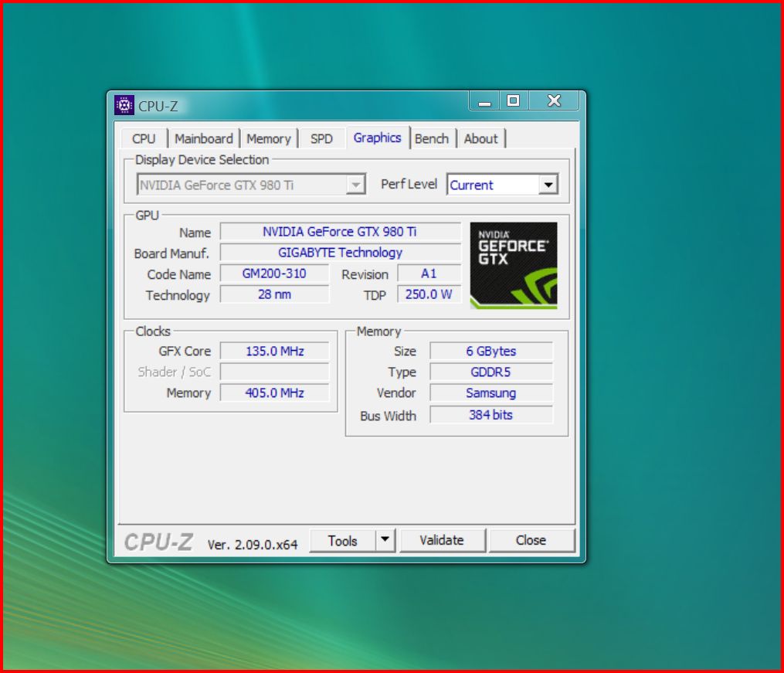This screenshot has height=673, width=784.
Task: Click the Close button at bottom
Action: point(531,541)
